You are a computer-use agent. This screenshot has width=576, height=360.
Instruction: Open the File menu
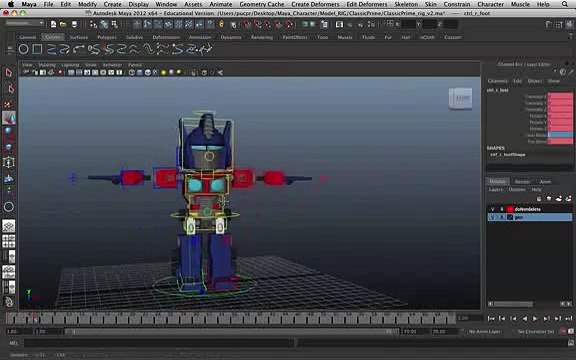click(x=48, y=4)
